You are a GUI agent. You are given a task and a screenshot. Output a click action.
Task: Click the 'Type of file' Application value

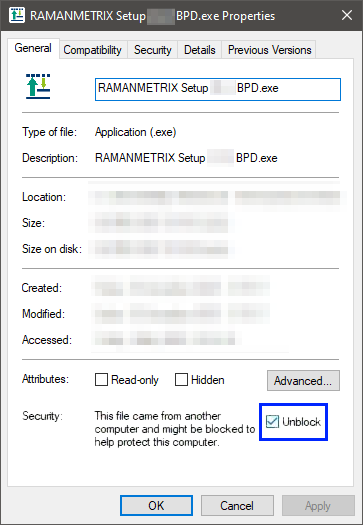(136, 132)
